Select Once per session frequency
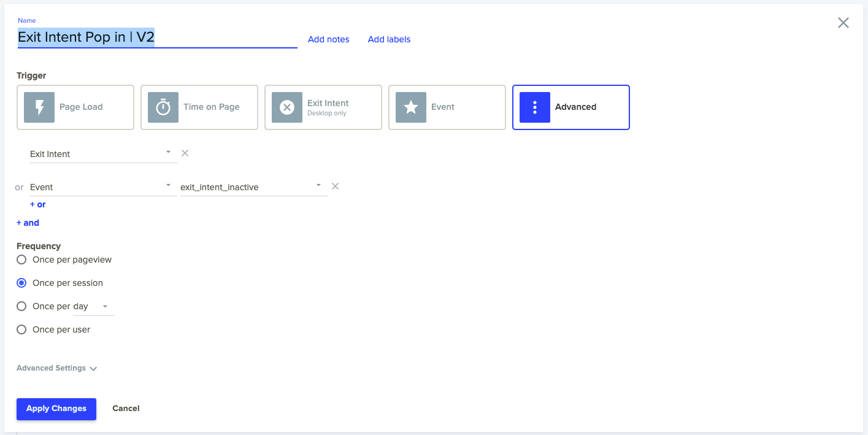The width and height of the screenshot is (868, 435). [21, 283]
